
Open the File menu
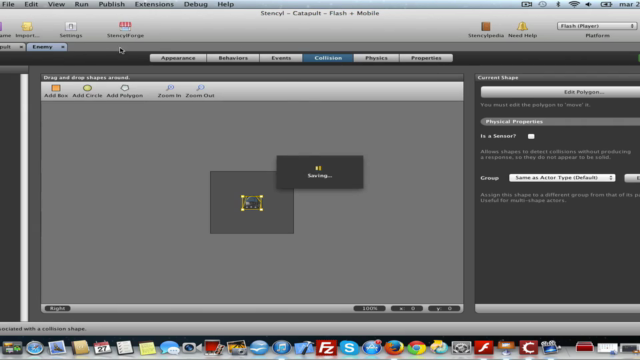[8, 4]
